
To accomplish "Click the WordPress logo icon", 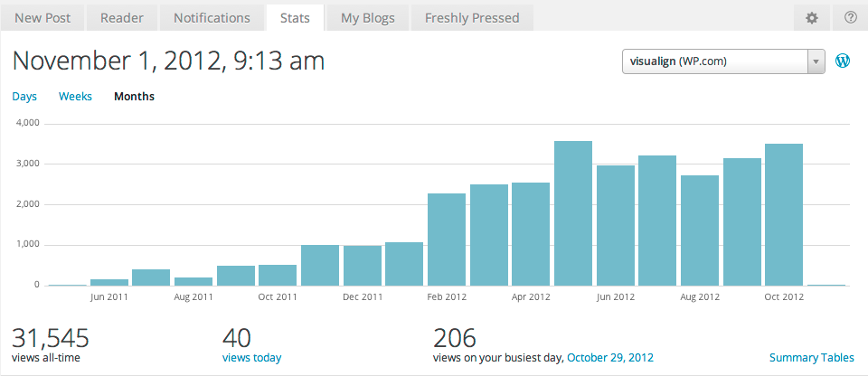I will (x=843, y=61).
